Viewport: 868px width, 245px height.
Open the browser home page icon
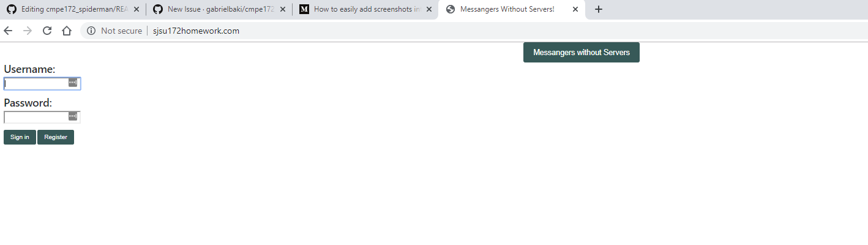[67, 31]
